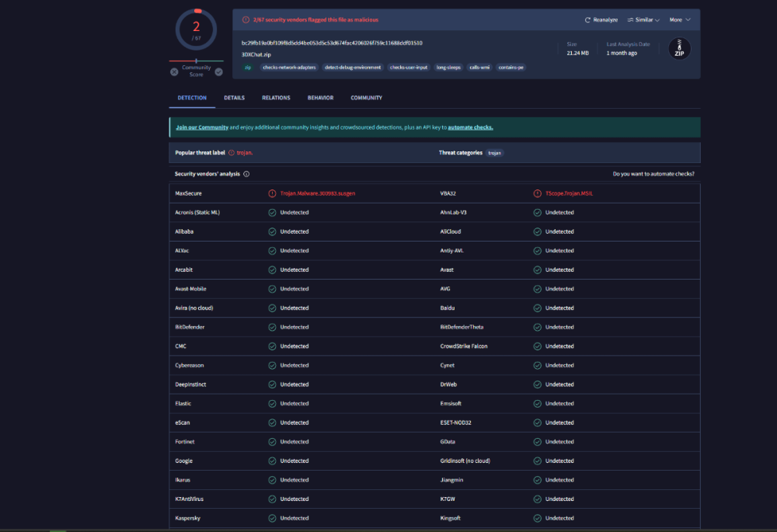Open the More dropdown menu

click(679, 20)
